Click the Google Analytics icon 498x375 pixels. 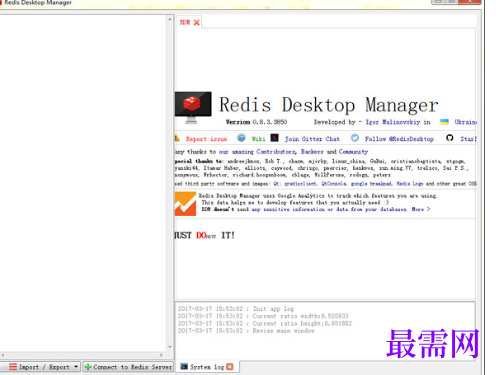click(185, 204)
